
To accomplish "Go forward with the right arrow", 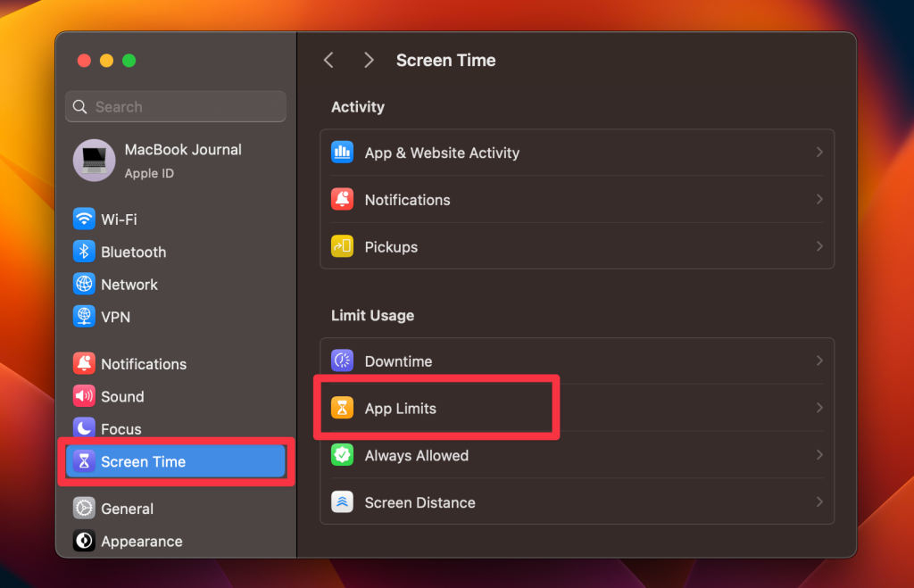I will coord(369,60).
